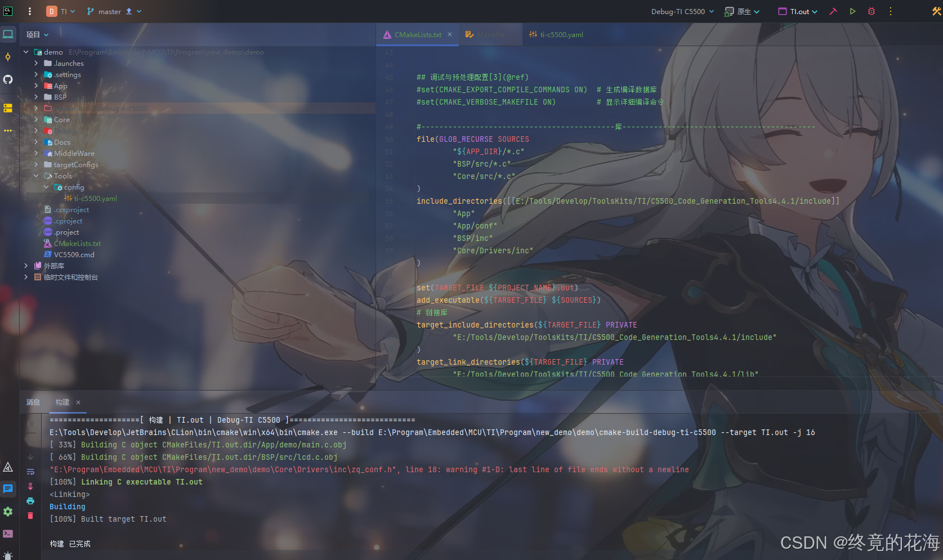The height and width of the screenshot is (560, 943).
Task: Toggle scroll to end of build output
Action: (x=30, y=486)
